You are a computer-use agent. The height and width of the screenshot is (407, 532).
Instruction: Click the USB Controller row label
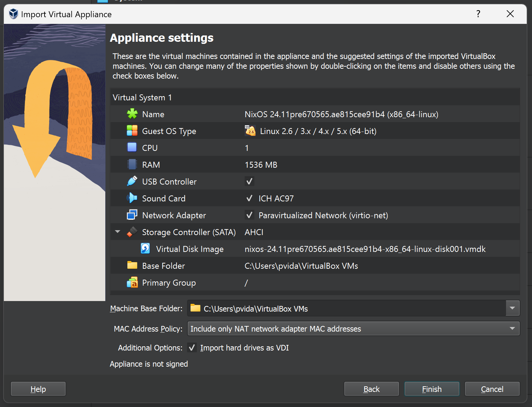coord(169,182)
